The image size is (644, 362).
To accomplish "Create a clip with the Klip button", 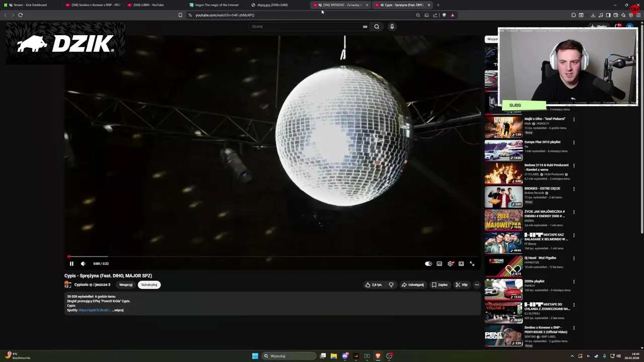I will coord(461,285).
